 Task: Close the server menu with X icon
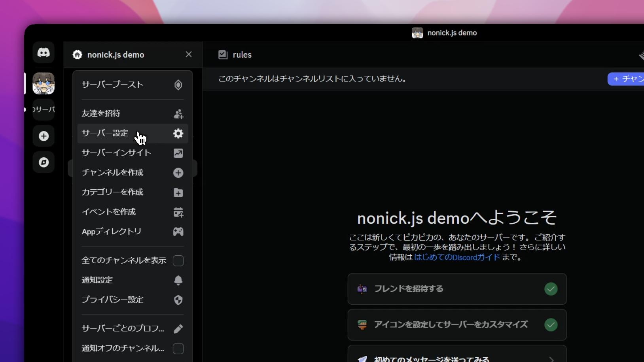point(189,55)
